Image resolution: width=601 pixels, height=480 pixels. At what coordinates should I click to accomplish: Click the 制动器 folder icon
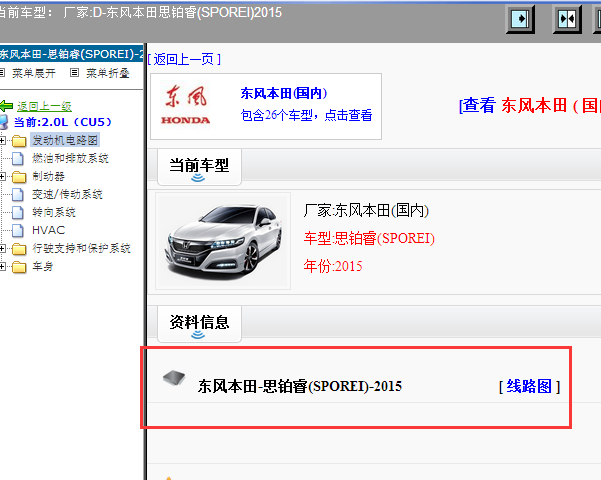[19, 177]
